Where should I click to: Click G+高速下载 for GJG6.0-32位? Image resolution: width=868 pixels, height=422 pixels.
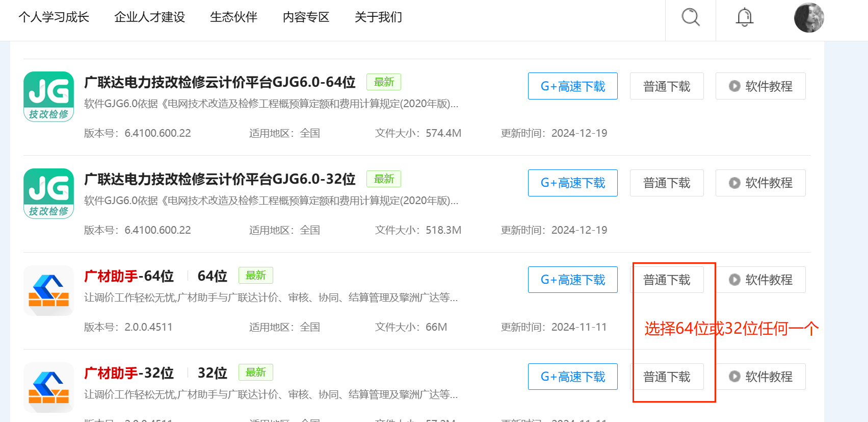tap(573, 183)
